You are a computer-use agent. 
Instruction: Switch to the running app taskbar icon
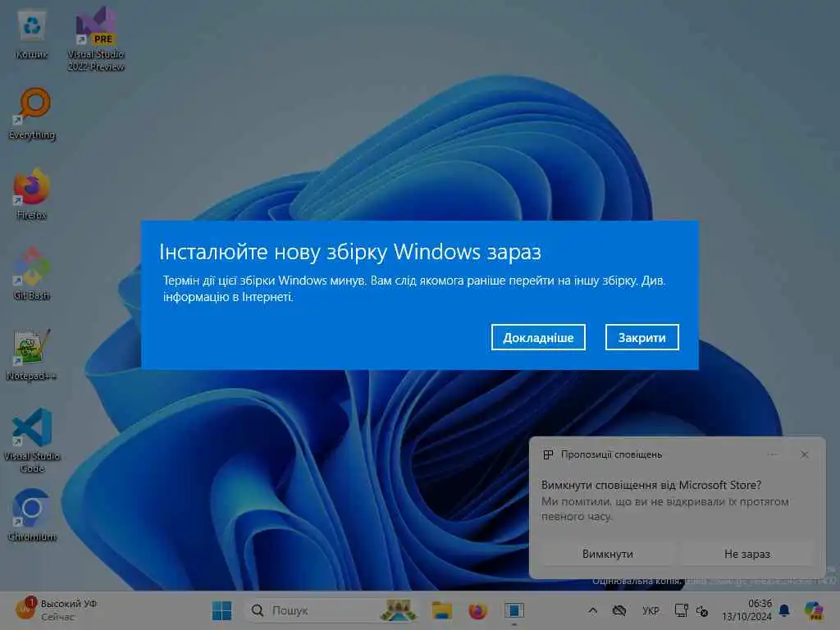point(514,610)
